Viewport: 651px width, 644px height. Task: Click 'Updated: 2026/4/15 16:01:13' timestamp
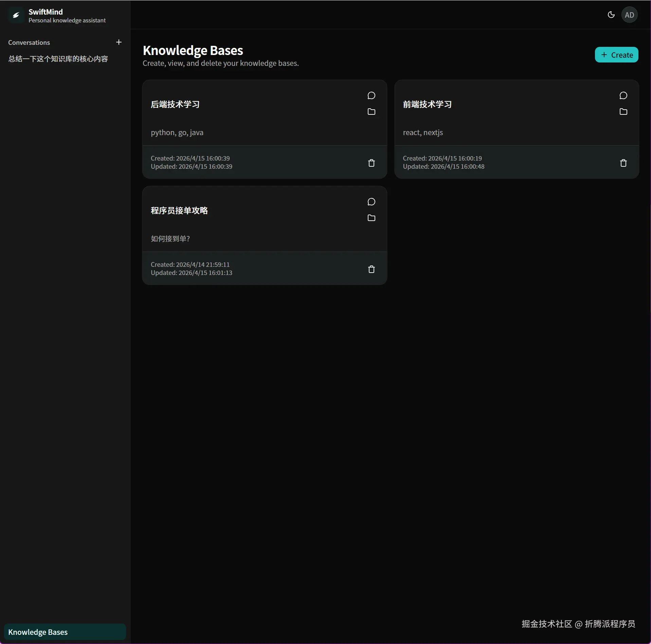coord(192,273)
